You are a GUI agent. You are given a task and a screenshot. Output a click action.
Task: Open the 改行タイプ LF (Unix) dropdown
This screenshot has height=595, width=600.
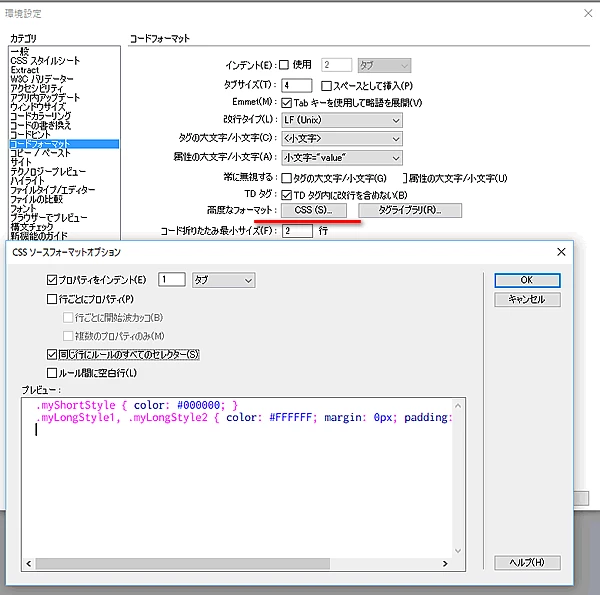tap(342, 120)
